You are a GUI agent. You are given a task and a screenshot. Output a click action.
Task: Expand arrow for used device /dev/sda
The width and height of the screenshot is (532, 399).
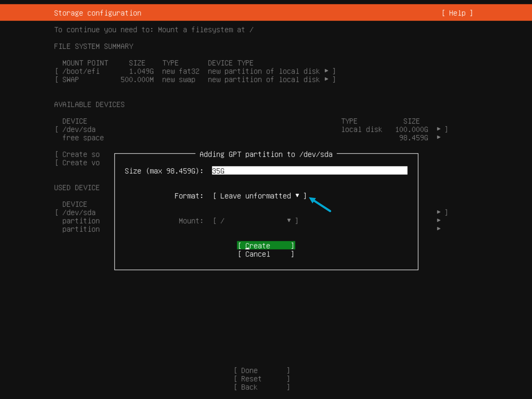439,212
